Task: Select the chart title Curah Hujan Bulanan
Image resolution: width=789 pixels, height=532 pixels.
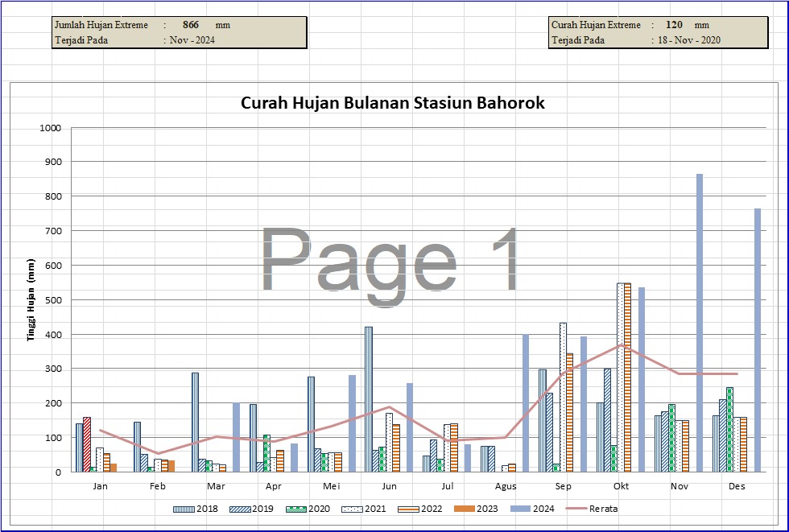Action: point(393,103)
